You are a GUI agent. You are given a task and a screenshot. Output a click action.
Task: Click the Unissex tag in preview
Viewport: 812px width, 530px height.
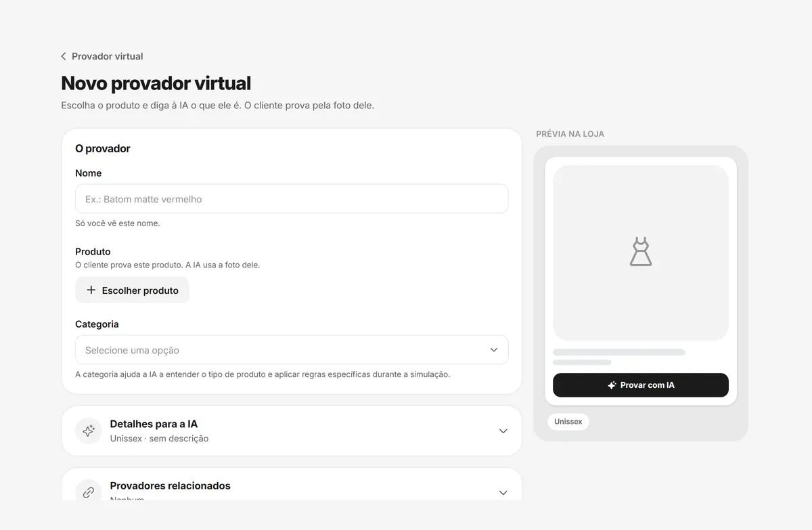tap(568, 422)
